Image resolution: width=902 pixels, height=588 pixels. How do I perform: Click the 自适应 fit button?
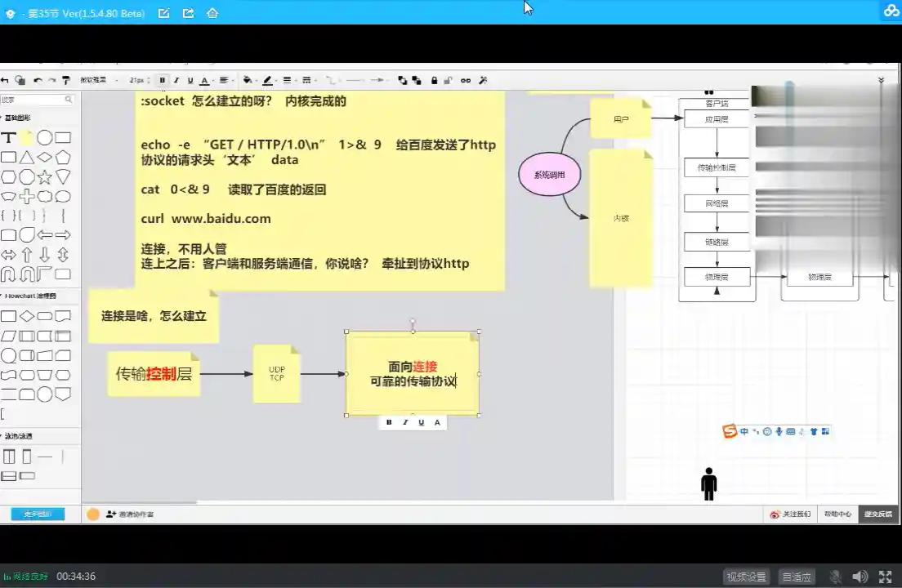797,577
